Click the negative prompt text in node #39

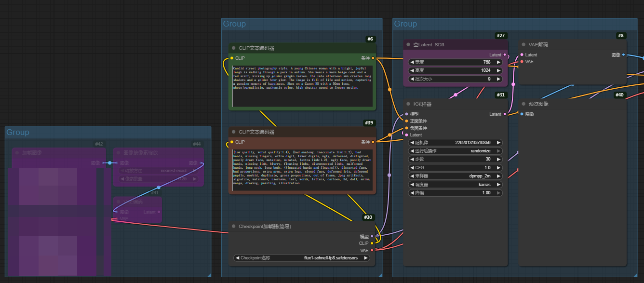pyautogui.click(x=303, y=170)
